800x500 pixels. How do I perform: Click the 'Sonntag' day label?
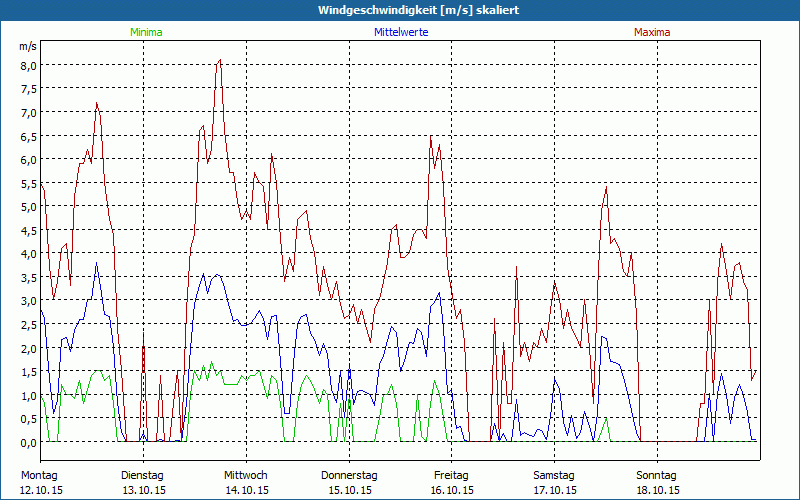tap(657, 476)
